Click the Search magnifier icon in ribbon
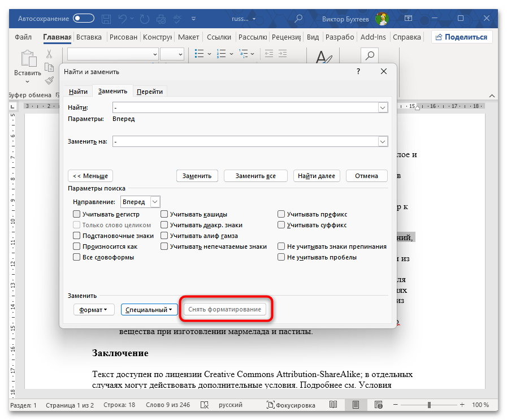 pyautogui.click(x=370, y=55)
